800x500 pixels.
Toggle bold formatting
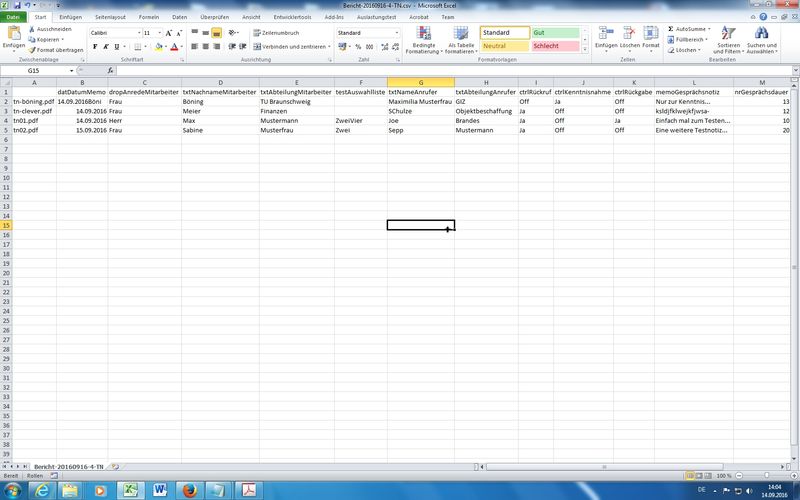(x=95, y=46)
